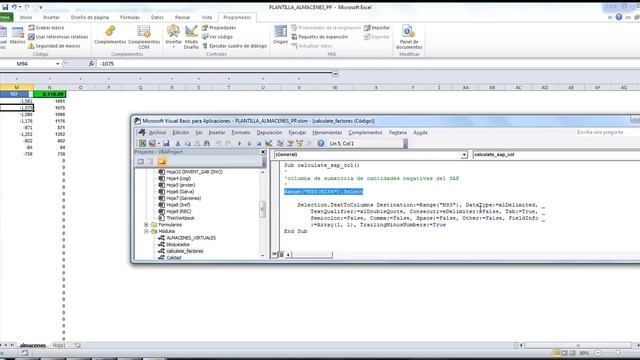Viewport: 640px width, 360px height.
Task: Open Herramientas menu in VBA editor
Action: point(327,133)
